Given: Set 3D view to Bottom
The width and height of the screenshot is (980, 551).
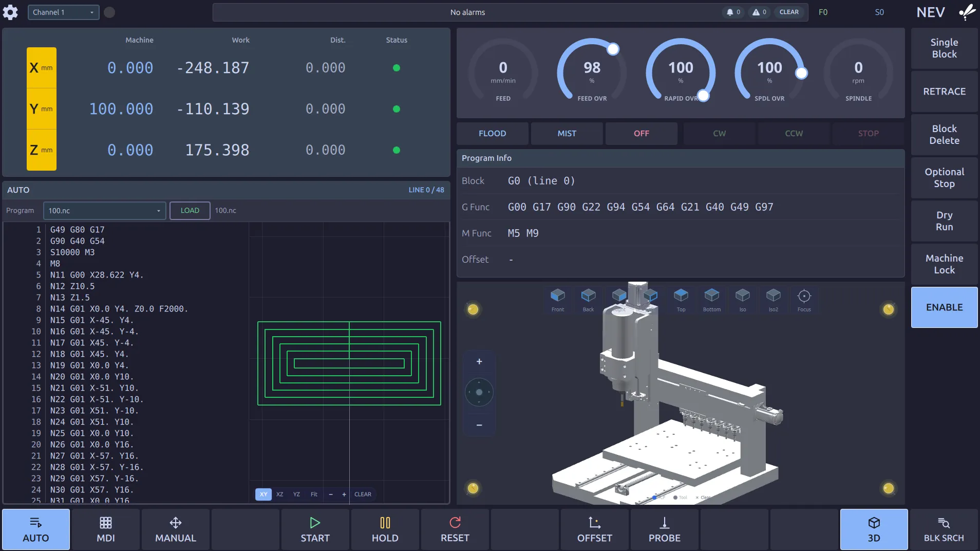Looking at the screenshot, I should (x=712, y=300).
